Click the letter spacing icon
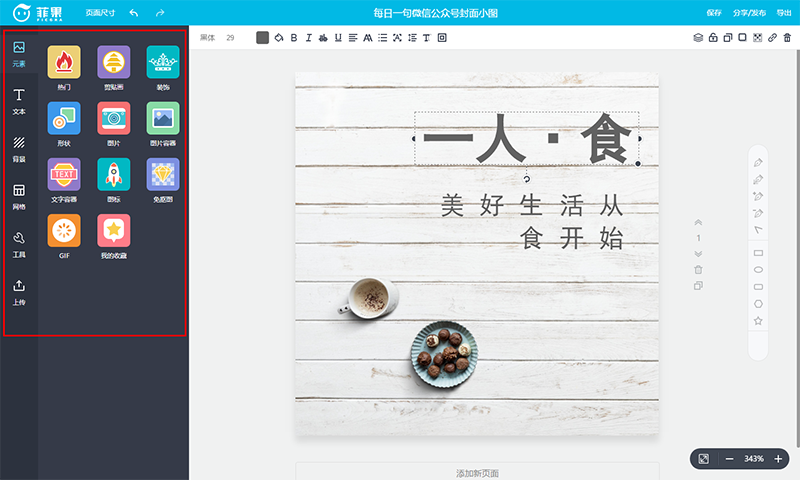The height and width of the screenshot is (480, 800). coord(397,38)
